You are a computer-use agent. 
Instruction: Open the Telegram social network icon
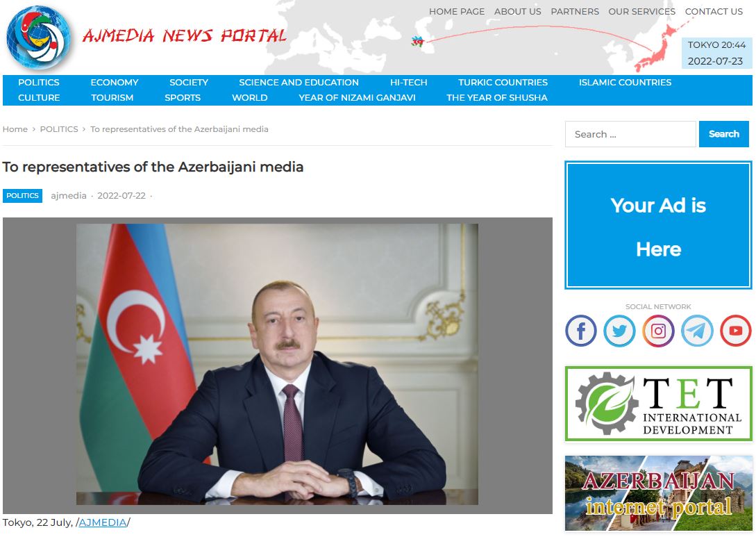point(697,331)
